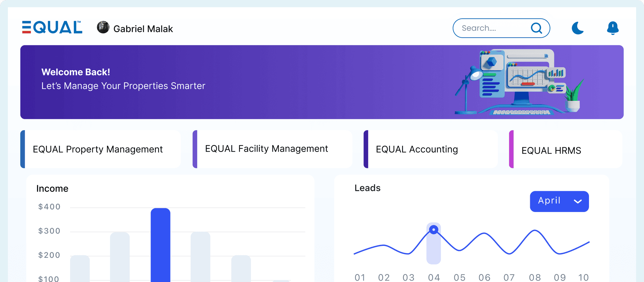Expand the April month dropdown

pyautogui.click(x=559, y=201)
